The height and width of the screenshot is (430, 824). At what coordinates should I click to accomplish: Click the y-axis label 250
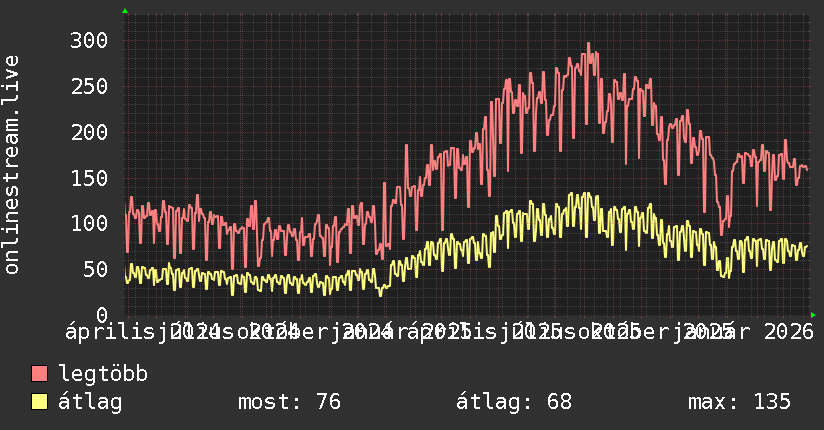click(x=89, y=86)
